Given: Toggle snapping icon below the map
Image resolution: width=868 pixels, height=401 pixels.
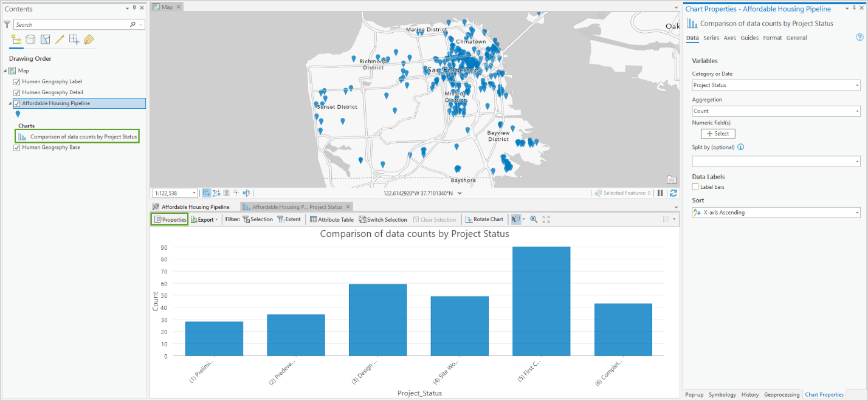Looking at the screenshot, I should (207, 193).
